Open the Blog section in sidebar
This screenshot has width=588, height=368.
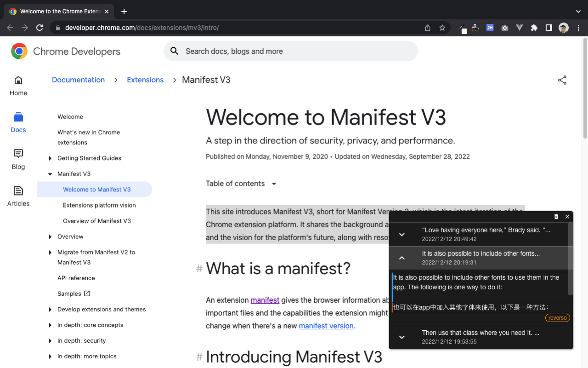pos(18,160)
